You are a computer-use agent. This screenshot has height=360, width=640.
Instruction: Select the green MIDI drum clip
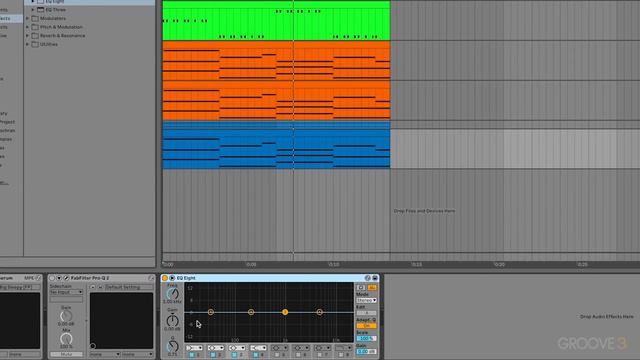pos(276,20)
